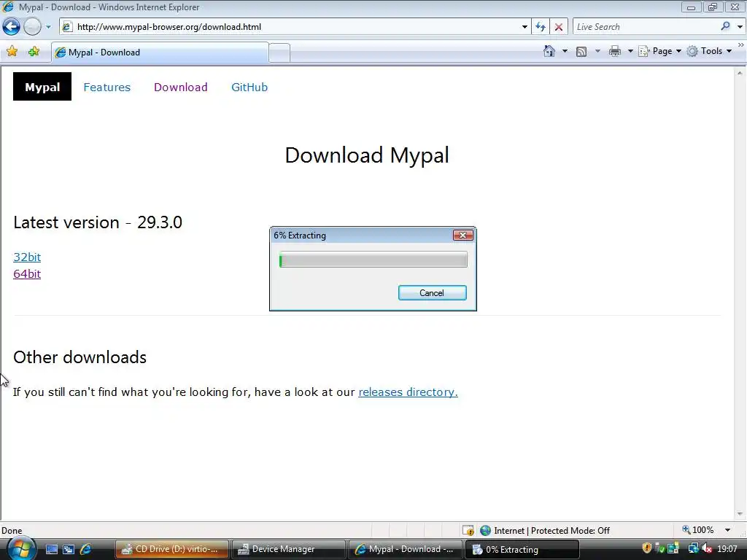747x560 pixels.
Task: Open the Page menu
Action: (659, 51)
